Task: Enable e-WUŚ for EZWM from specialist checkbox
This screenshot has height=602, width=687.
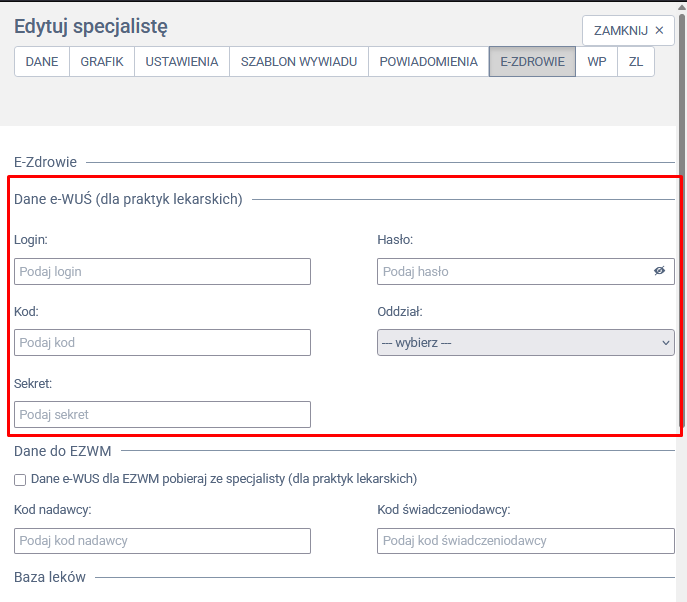Action: (x=20, y=480)
